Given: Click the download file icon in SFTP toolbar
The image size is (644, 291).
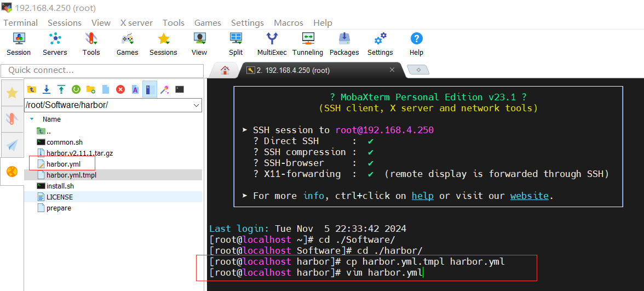Looking at the screenshot, I should click(47, 89).
